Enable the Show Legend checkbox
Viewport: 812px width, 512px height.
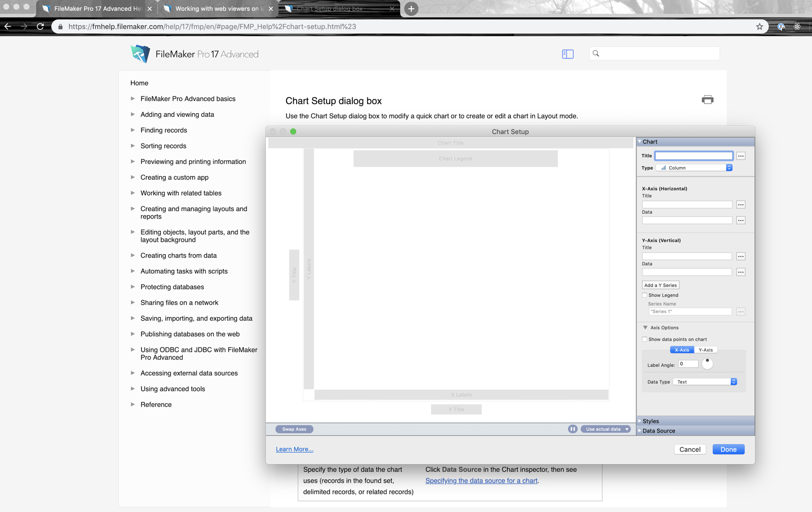[x=645, y=295]
